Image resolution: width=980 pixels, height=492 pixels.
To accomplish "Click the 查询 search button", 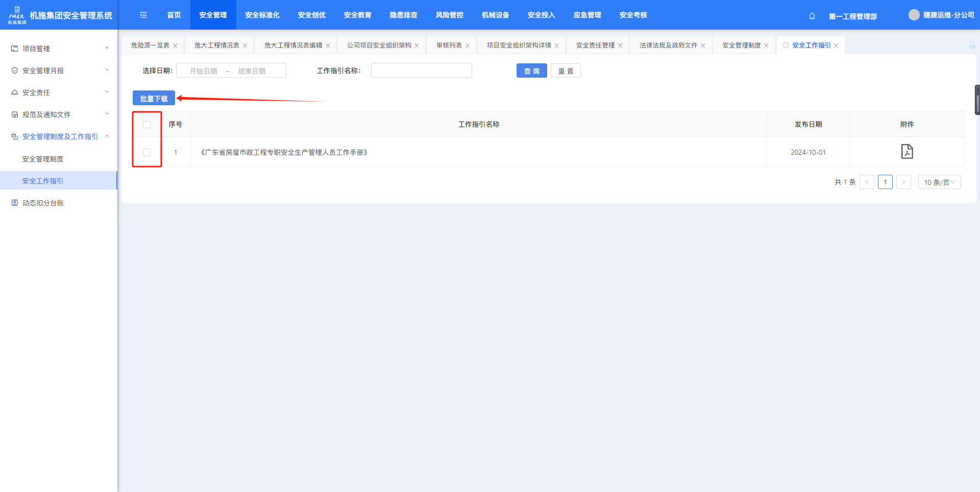I will point(531,71).
